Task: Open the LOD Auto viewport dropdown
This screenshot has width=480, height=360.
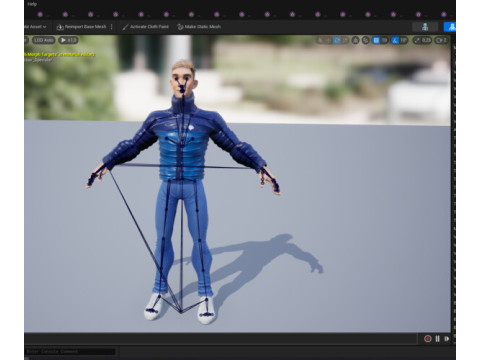Action: [x=43, y=40]
